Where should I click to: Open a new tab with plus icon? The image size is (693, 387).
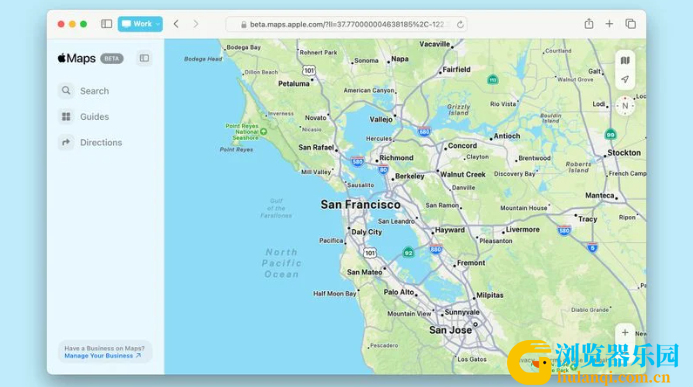click(609, 24)
